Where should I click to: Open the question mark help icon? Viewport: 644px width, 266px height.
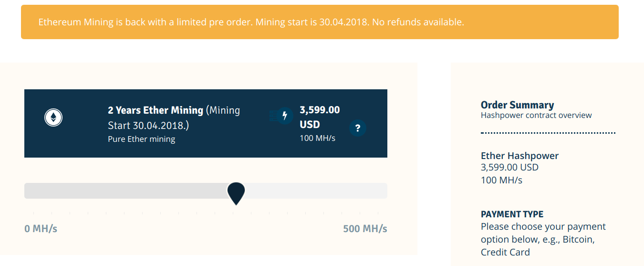pyautogui.click(x=358, y=128)
